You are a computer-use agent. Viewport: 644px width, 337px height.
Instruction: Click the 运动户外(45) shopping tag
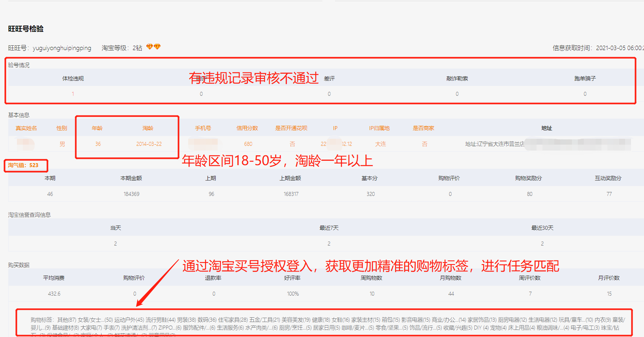coord(129,320)
